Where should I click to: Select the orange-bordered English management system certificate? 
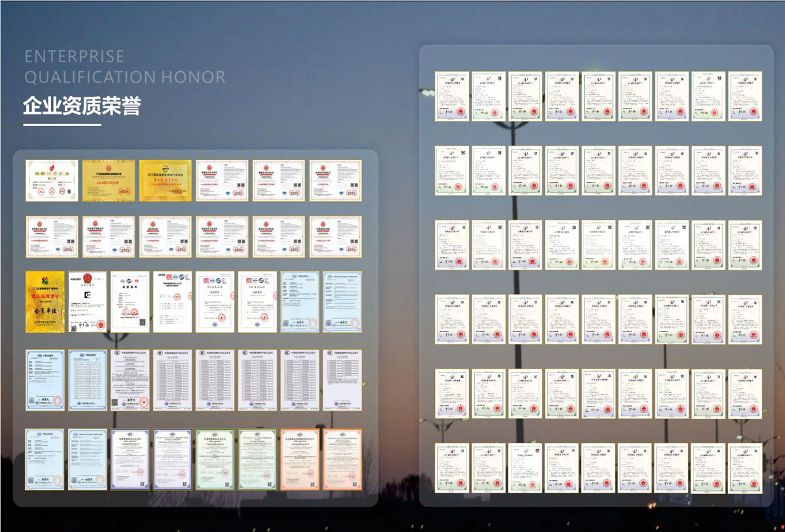[x=342, y=459]
